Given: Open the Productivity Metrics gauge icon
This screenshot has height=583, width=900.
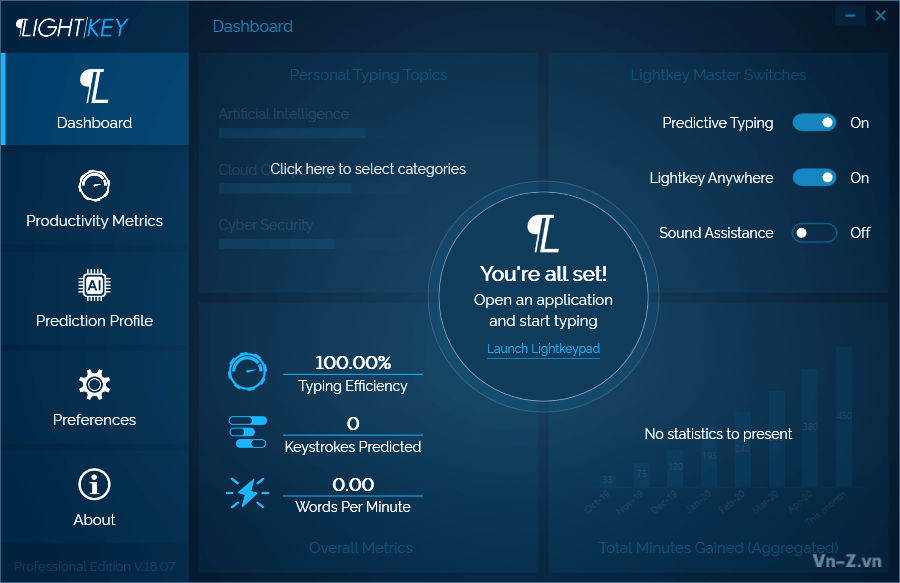Looking at the screenshot, I should [x=94, y=185].
